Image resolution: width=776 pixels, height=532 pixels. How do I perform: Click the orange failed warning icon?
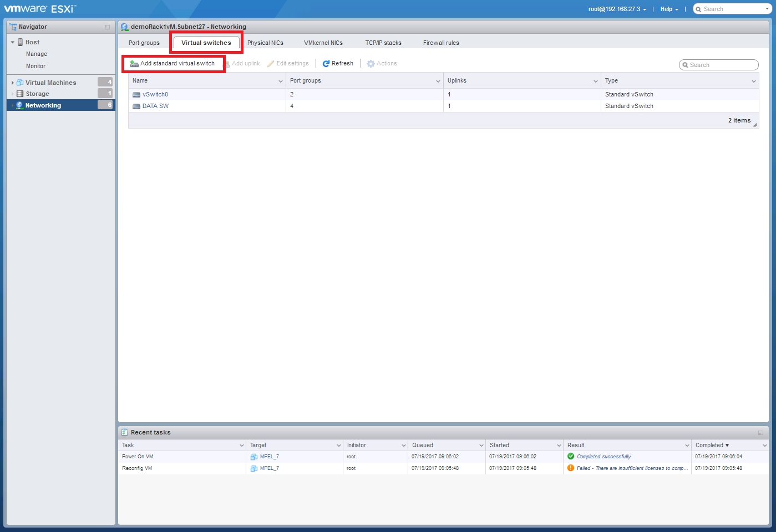point(571,468)
